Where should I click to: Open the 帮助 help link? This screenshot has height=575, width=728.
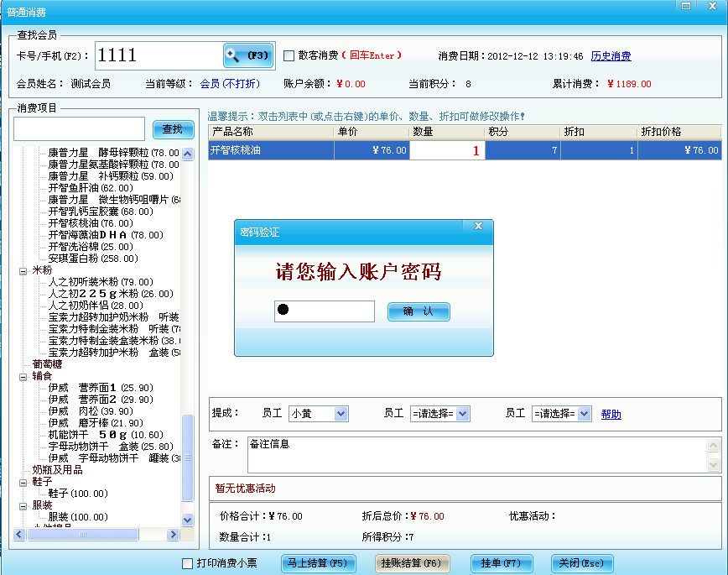coord(611,413)
